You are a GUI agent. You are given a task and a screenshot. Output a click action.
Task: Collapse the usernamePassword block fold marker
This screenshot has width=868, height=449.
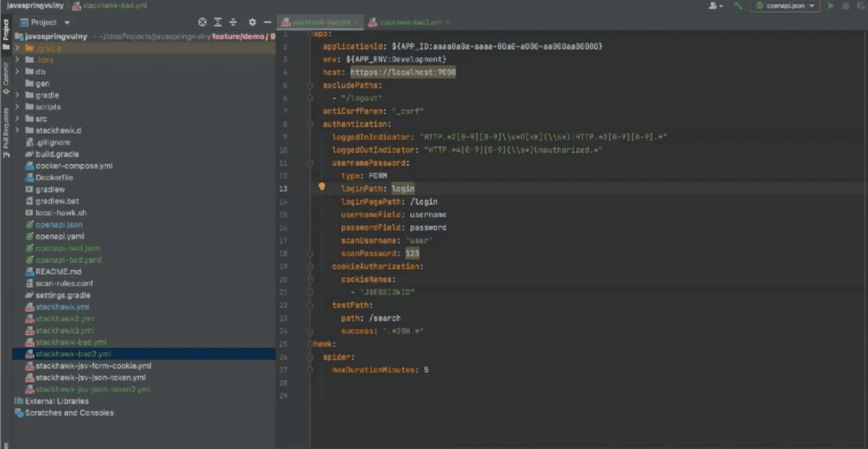[310, 163]
